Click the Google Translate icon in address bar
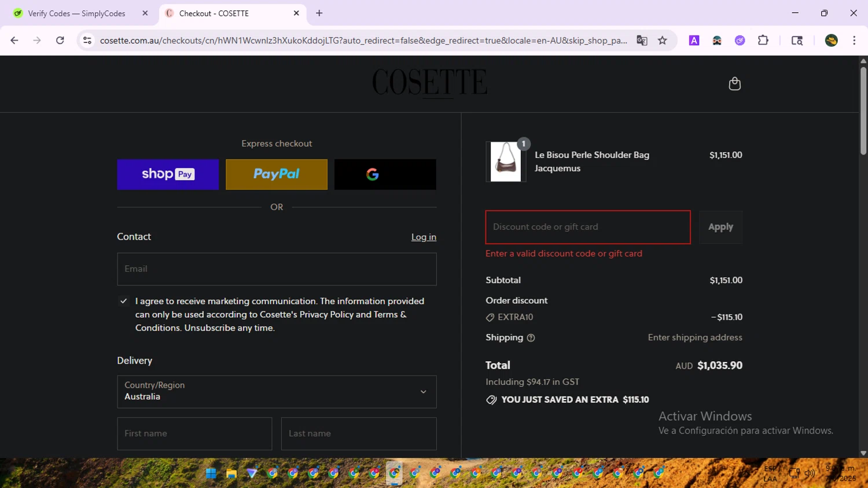 coord(642,41)
